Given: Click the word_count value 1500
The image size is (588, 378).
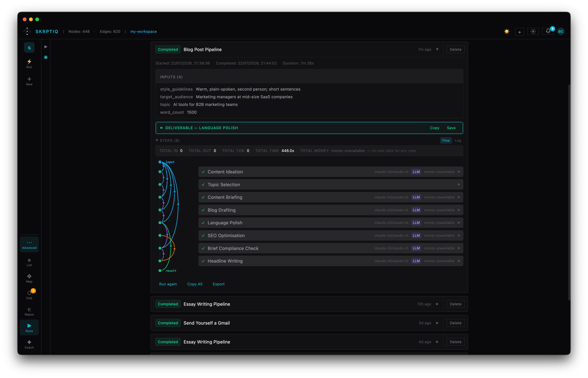Looking at the screenshot, I should (191, 112).
